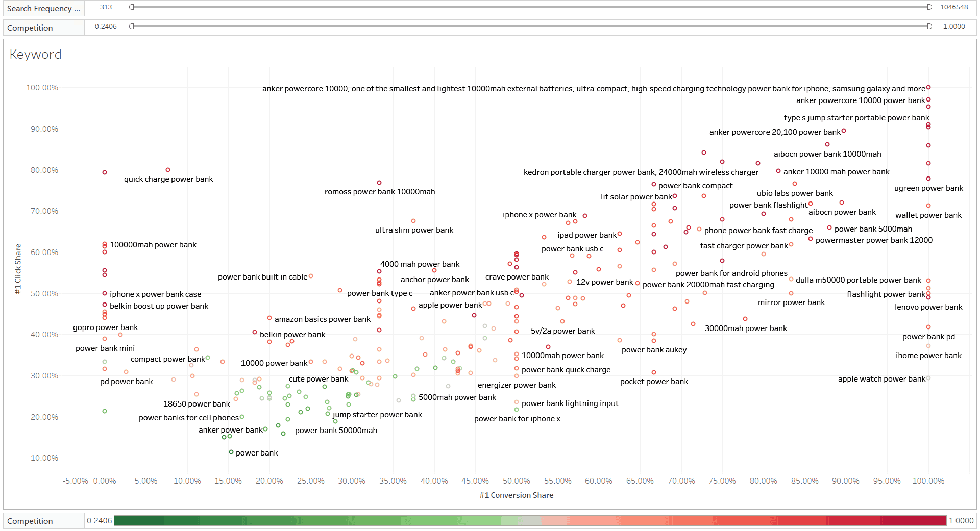Viewport: 980px width, 531px height.
Task: Click the "jump starter power bank" label
Action: pyautogui.click(x=377, y=415)
